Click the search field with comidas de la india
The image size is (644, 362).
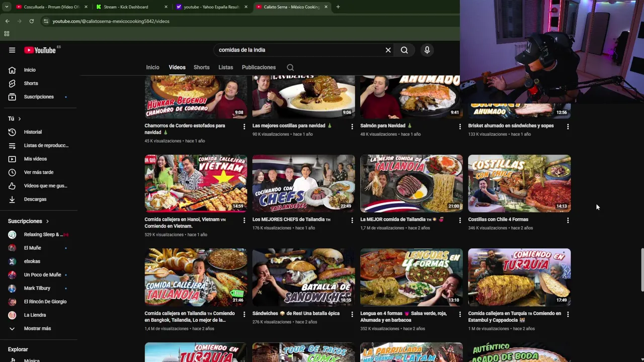299,50
